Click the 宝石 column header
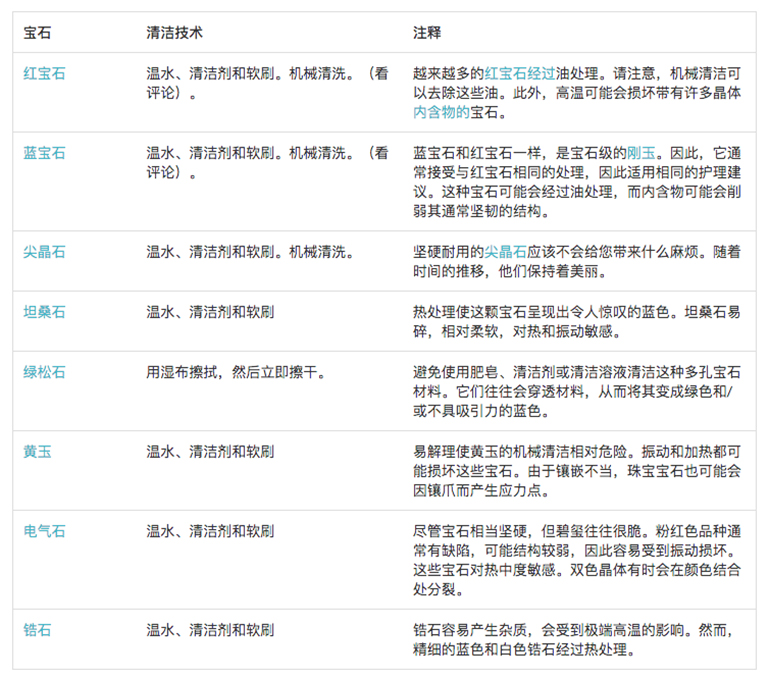The width and height of the screenshot is (768, 680). coord(37,32)
